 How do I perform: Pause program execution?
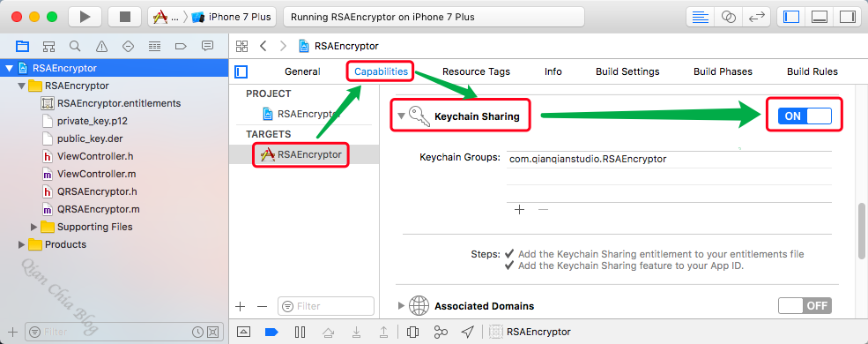click(300, 332)
